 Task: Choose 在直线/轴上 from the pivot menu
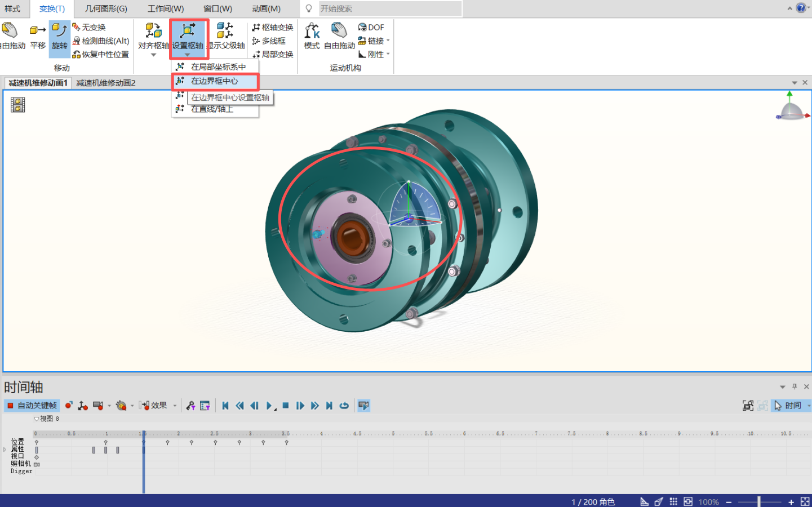pyautogui.click(x=215, y=109)
